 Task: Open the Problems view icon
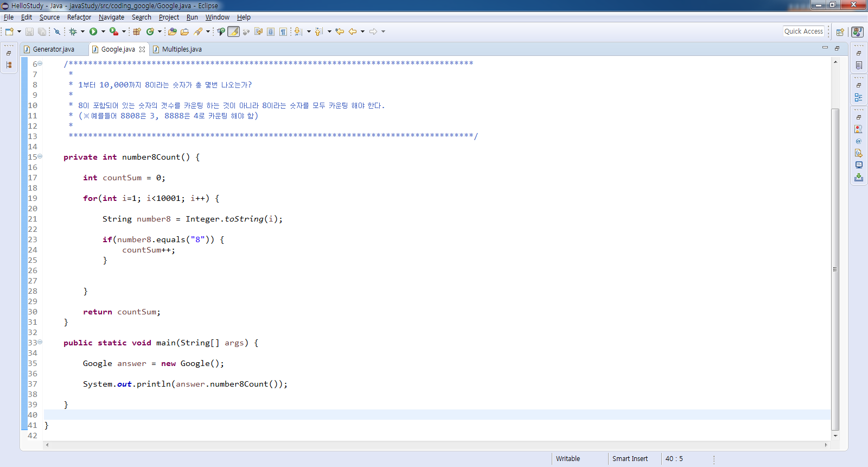click(x=859, y=129)
